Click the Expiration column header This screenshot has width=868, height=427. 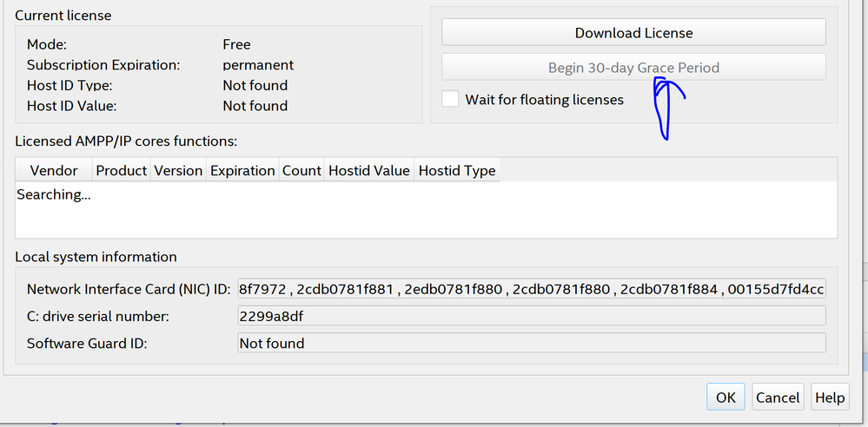[242, 171]
